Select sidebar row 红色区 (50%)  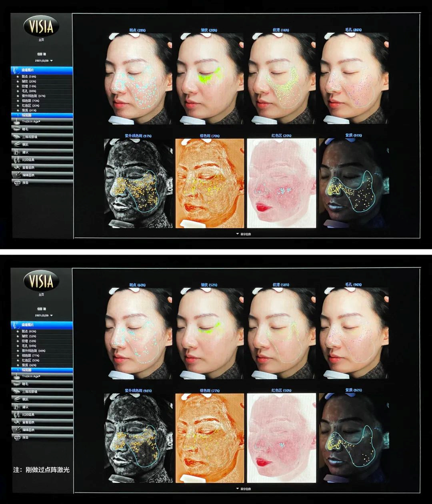pyautogui.click(x=42, y=360)
